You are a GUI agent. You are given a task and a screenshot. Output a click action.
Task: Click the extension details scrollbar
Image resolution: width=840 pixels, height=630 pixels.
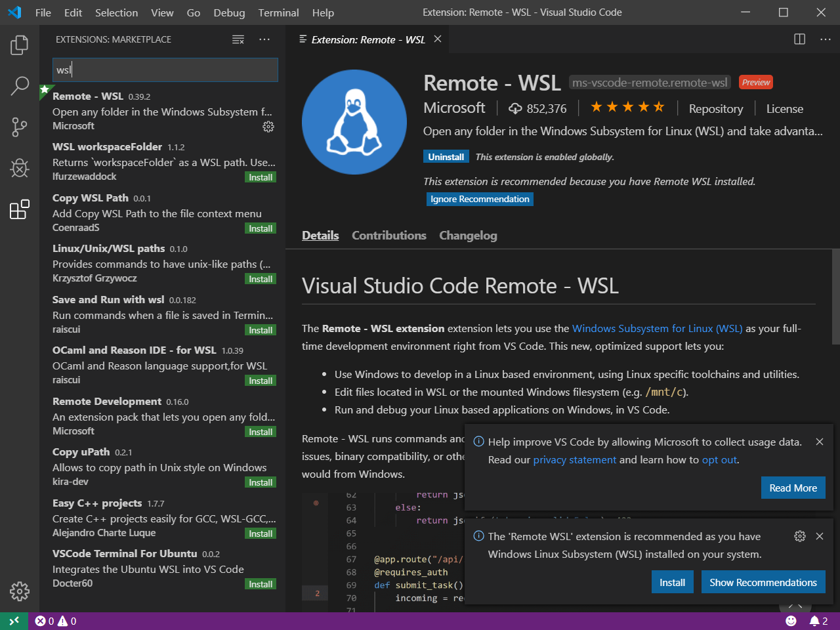835,297
